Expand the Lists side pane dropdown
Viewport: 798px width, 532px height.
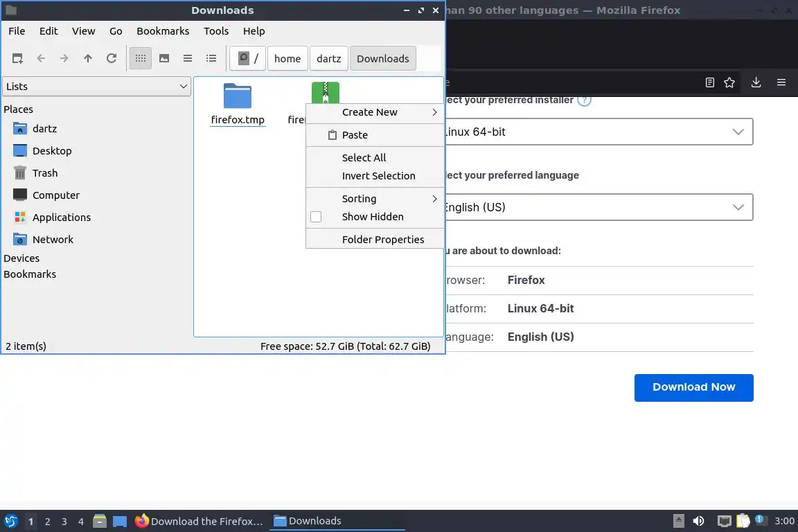(97, 87)
